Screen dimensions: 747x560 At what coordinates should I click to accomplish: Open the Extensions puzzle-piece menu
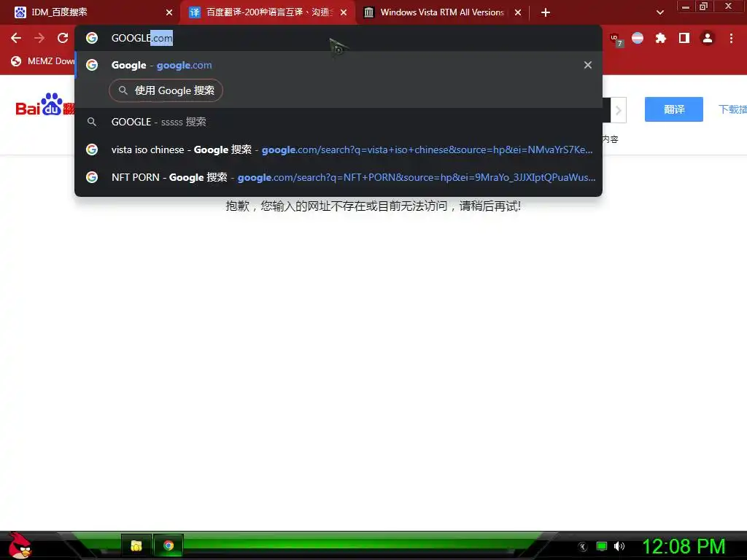(661, 38)
